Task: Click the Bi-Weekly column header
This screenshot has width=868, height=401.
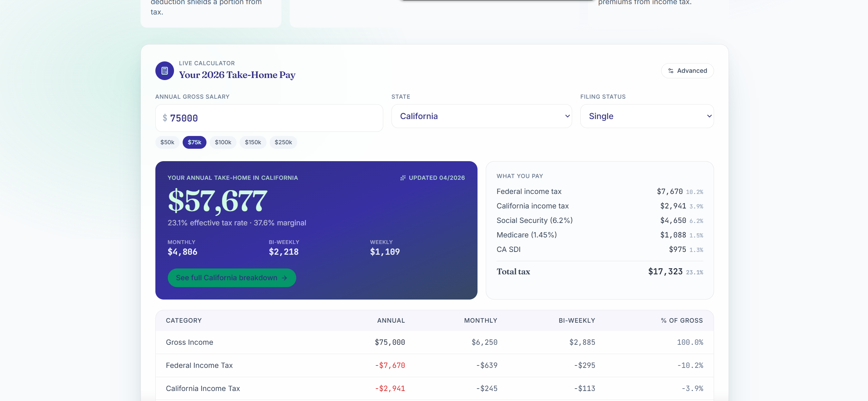Action: pos(577,321)
